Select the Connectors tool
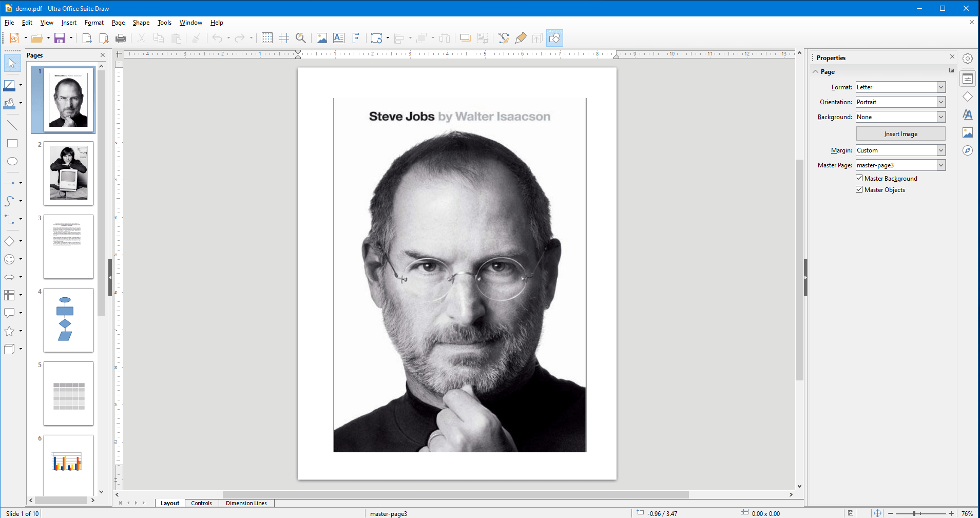 9,219
